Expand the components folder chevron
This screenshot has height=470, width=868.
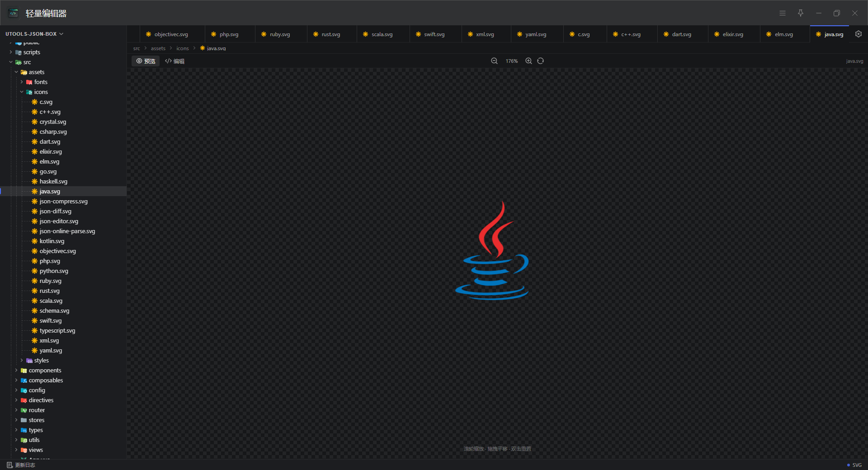(16, 371)
